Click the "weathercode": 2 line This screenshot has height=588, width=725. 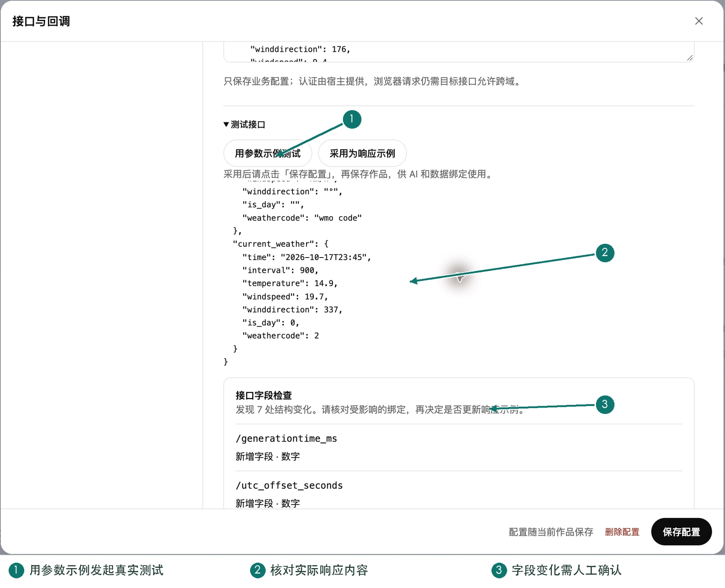point(280,336)
